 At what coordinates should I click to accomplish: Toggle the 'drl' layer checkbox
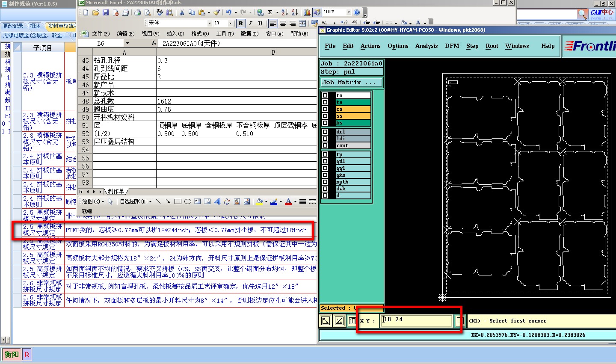tap(325, 132)
